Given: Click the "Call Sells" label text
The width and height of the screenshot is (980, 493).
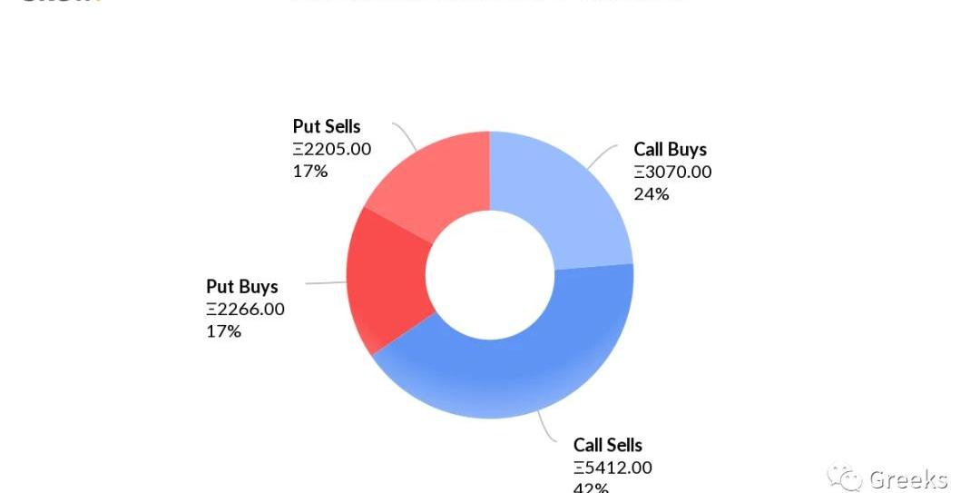Looking at the screenshot, I should point(608,445).
